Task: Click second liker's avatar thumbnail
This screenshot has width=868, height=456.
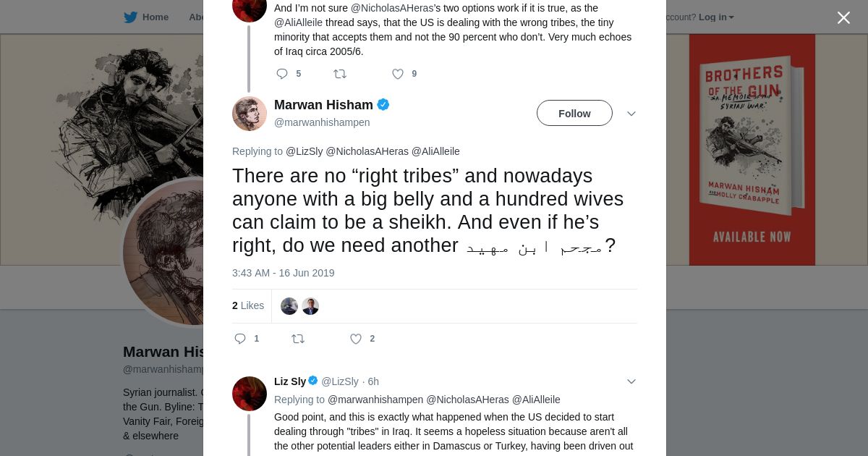Action: tap(310, 306)
